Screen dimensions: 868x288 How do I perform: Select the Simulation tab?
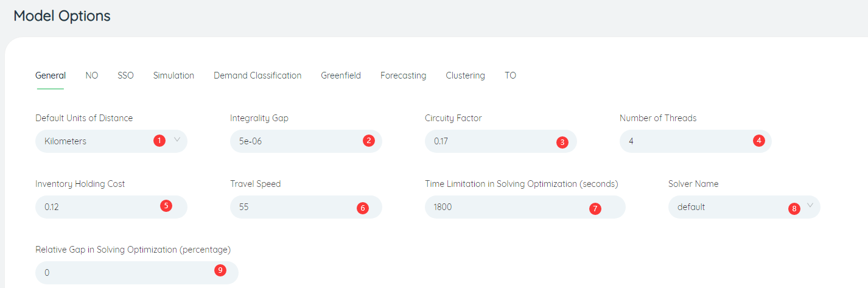point(173,76)
